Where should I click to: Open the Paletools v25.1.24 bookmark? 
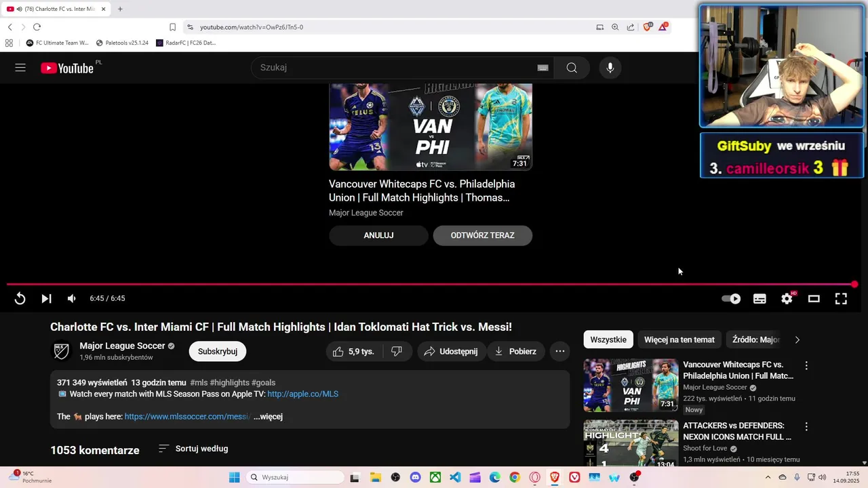coord(122,43)
